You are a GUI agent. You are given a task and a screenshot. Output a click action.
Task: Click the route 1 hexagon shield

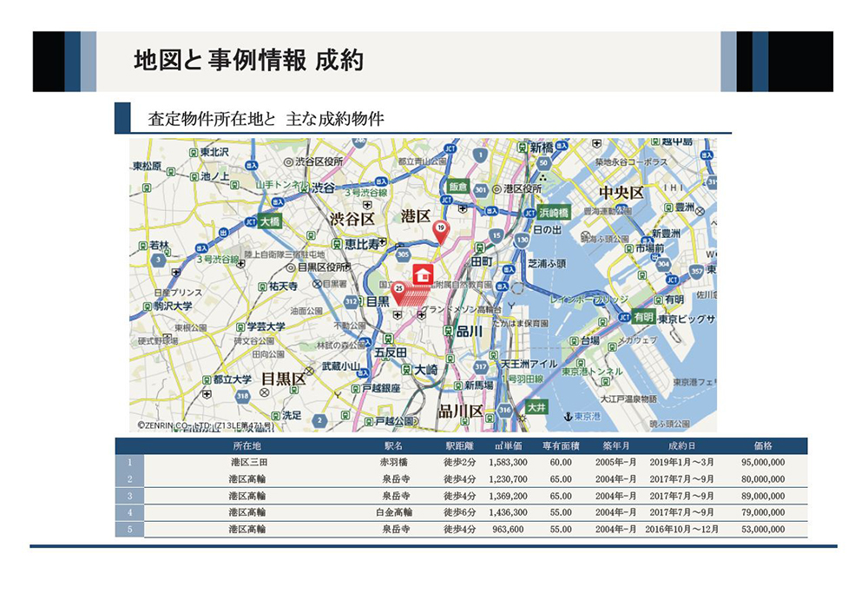[480, 155]
